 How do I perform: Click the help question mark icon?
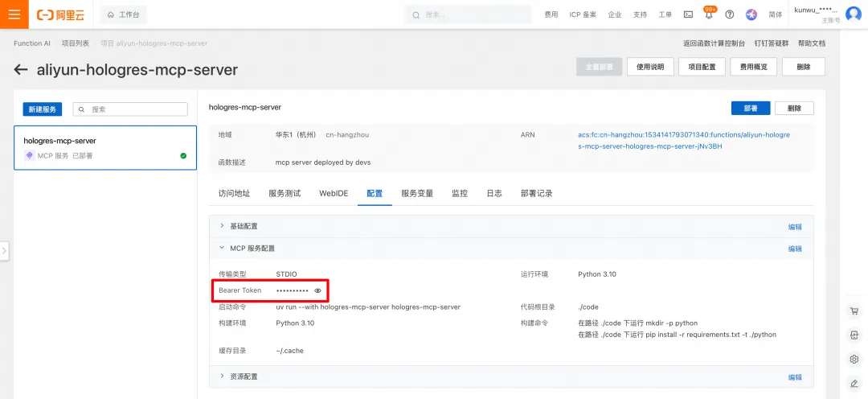point(730,15)
